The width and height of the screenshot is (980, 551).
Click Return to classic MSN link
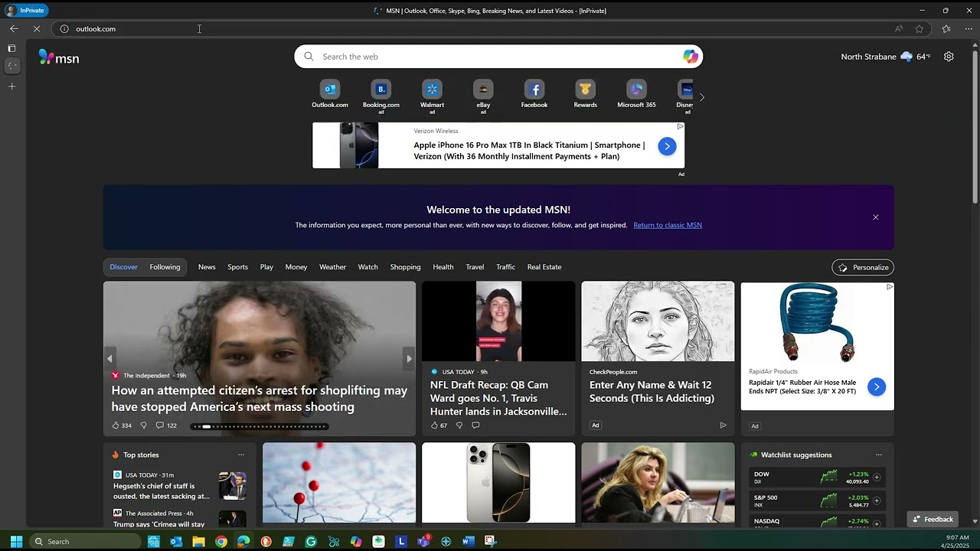tap(668, 225)
